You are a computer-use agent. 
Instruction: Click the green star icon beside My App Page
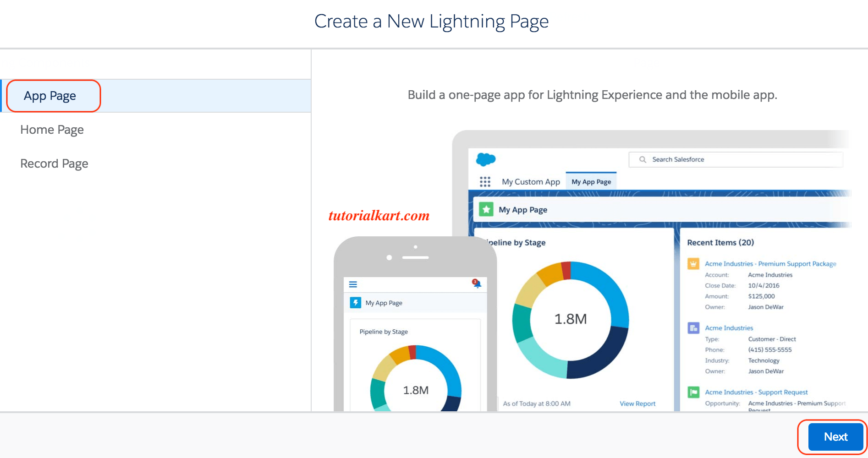485,209
